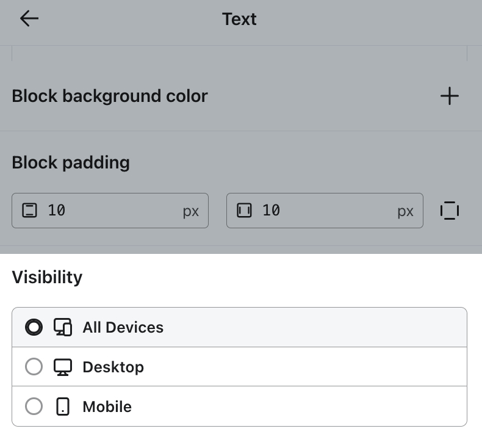Choose the Desktop radio button
The image size is (482, 448).
(x=34, y=367)
